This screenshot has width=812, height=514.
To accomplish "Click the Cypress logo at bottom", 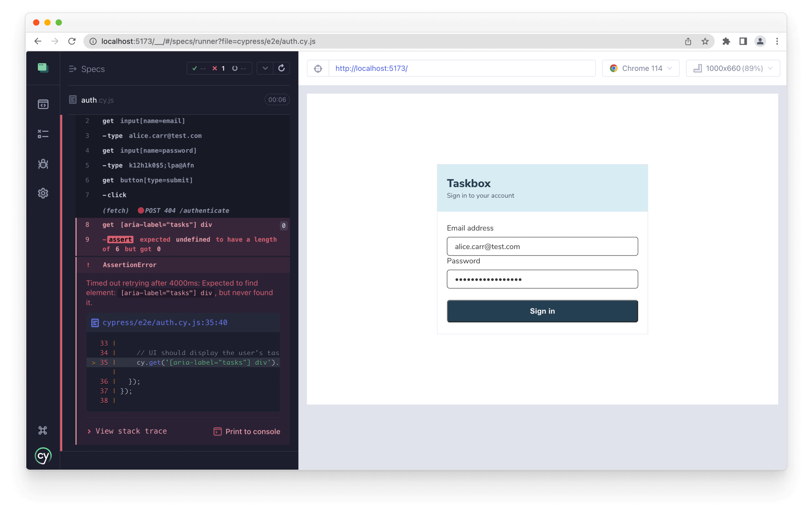I will [x=43, y=456].
